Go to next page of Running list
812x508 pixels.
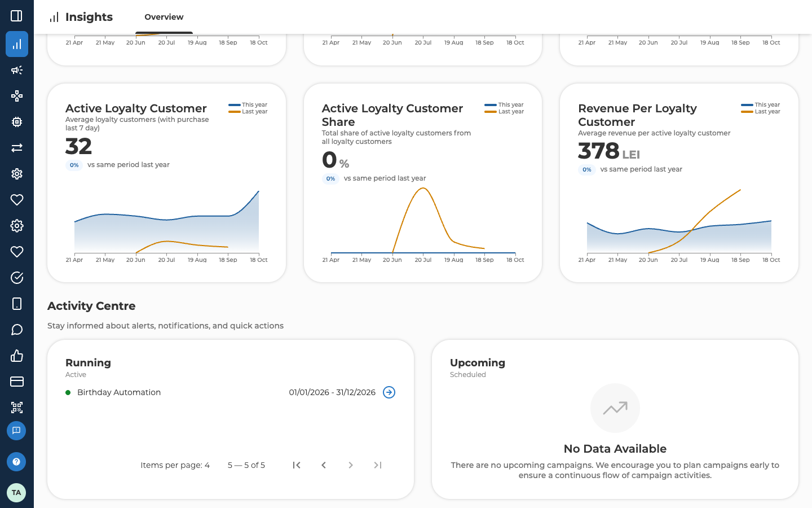click(x=351, y=465)
